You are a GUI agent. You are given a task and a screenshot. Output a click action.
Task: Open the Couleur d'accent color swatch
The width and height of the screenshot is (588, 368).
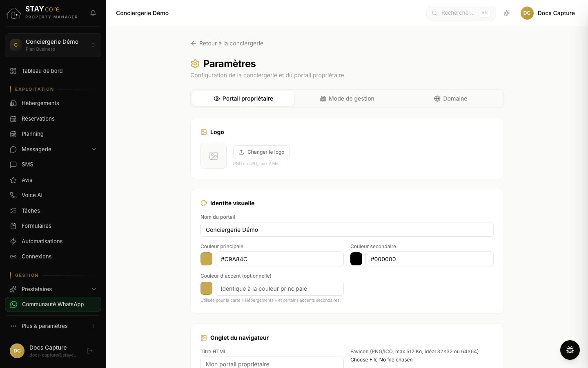(x=206, y=288)
